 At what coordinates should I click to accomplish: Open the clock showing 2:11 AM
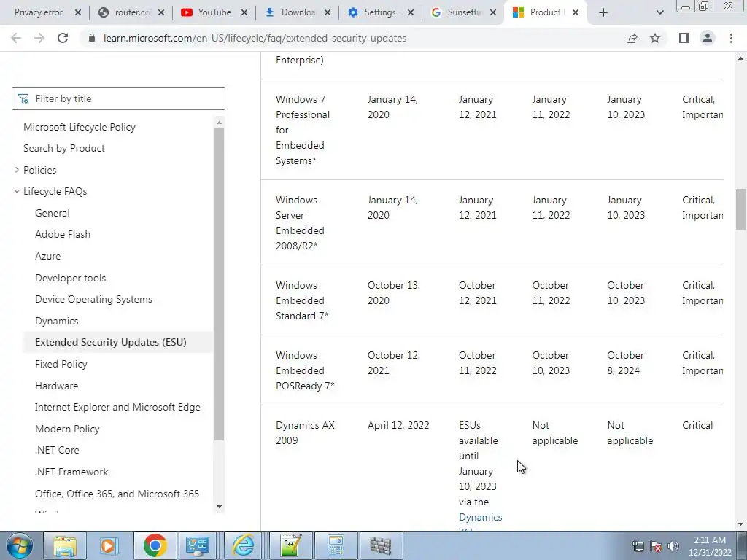point(710,546)
